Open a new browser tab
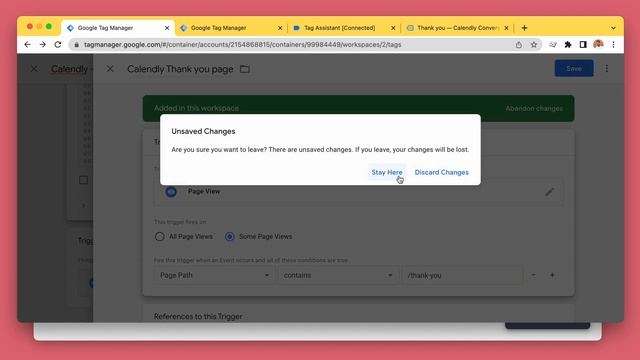Image resolution: width=640 pixels, height=360 pixels. 524,28
